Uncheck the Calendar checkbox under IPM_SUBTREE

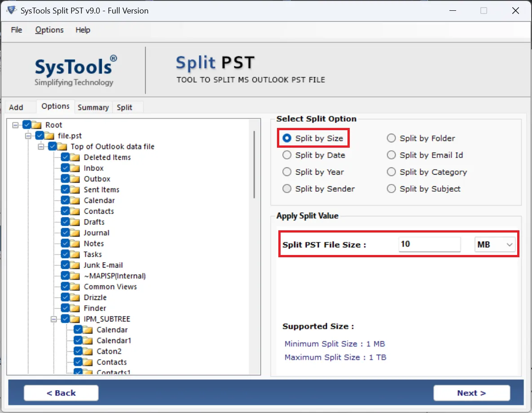[x=78, y=329]
